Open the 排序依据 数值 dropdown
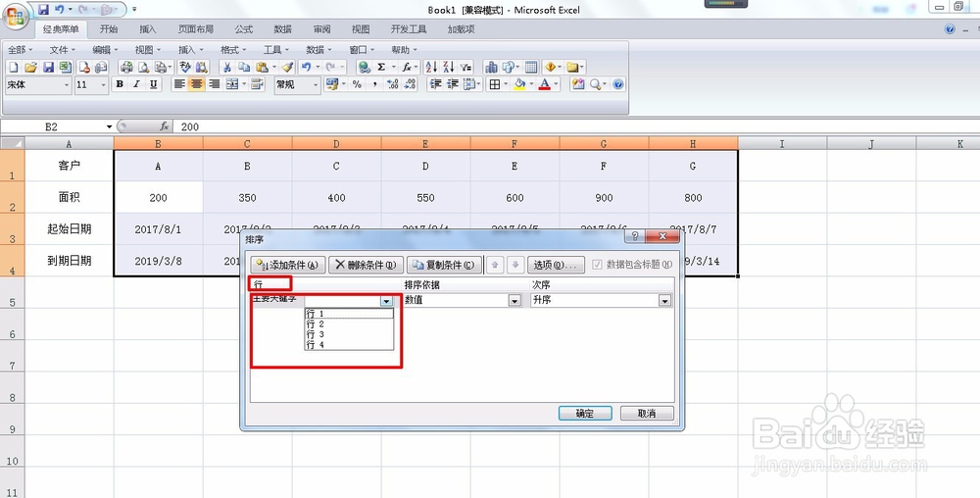The width and height of the screenshot is (980, 498). [514, 301]
